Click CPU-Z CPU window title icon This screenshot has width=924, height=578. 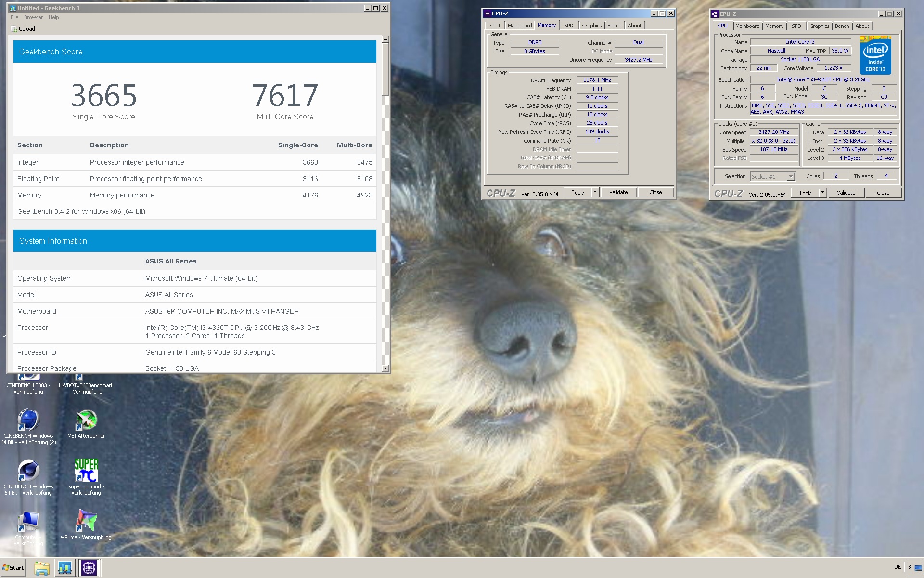[715, 14]
